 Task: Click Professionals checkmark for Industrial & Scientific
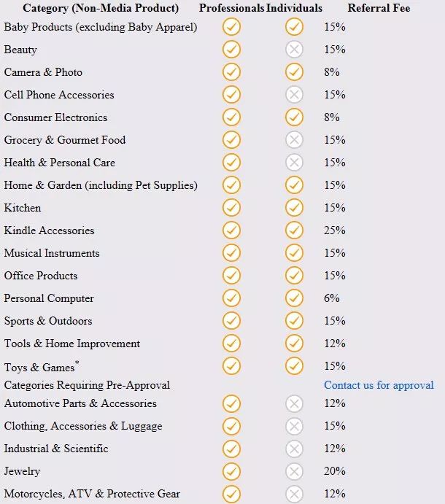coord(231,449)
